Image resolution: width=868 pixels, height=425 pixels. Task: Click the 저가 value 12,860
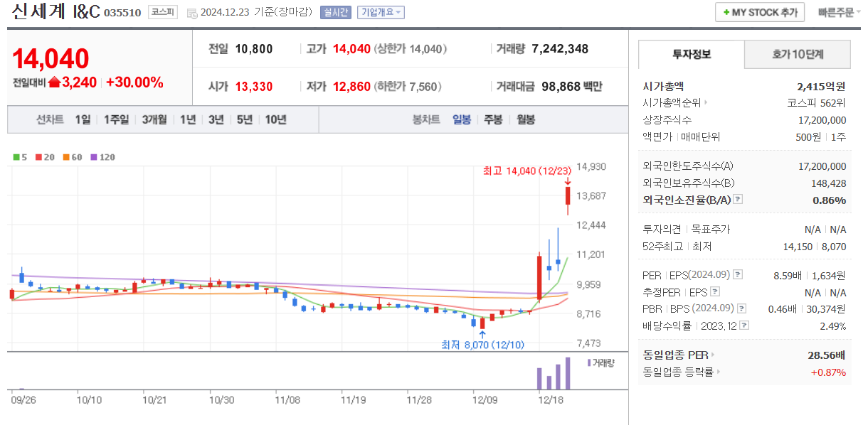pyautogui.click(x=351, y=87)
